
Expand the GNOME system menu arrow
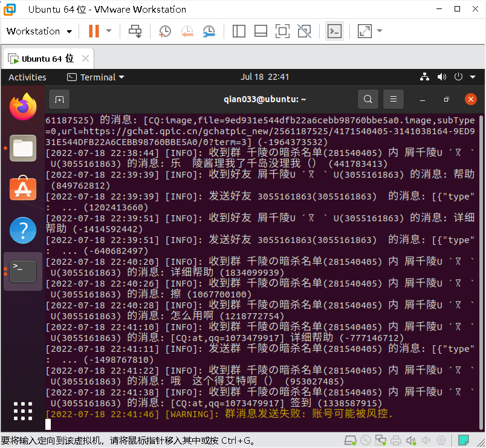coord(473,77)
